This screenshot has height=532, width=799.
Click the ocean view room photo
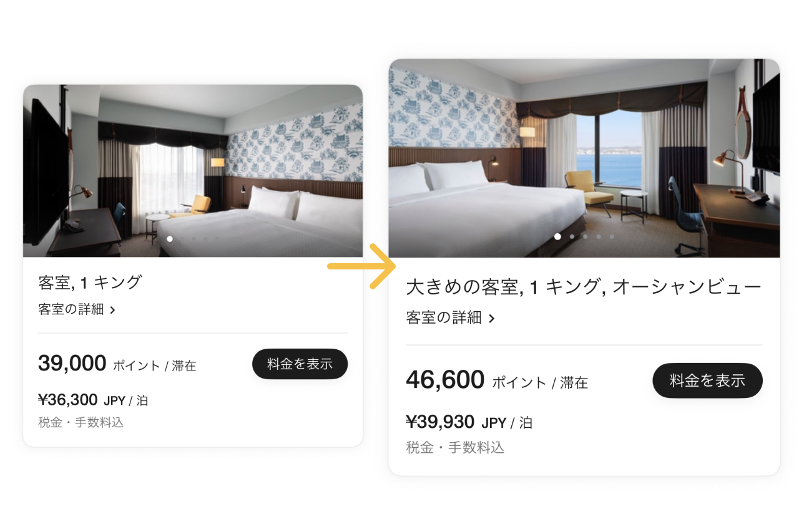tap(584, 158)
